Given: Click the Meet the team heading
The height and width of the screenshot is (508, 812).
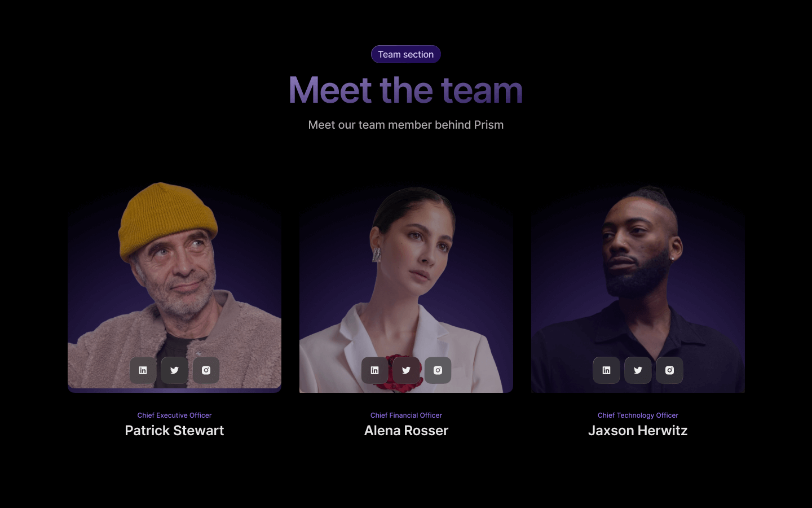Looking at the screenshot, I should click(x=406, y=90).
